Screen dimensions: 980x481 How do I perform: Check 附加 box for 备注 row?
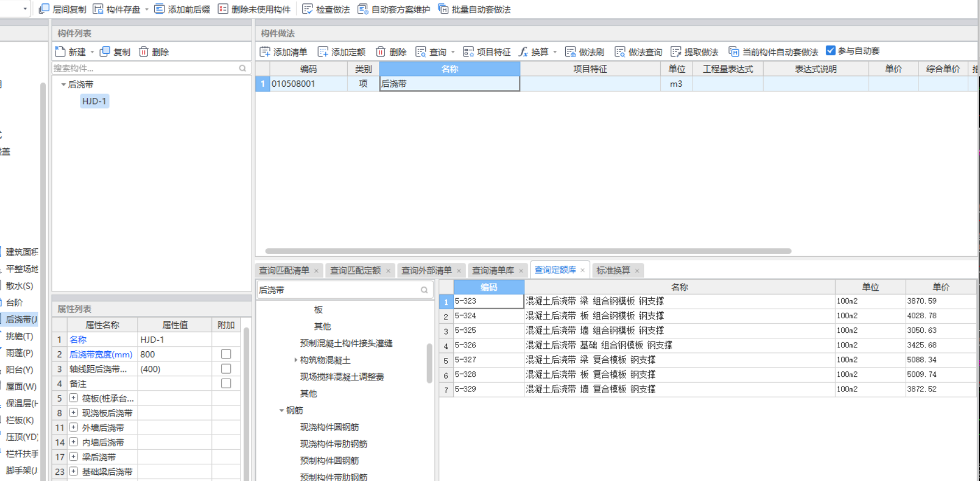pyautogui.click(x=226, y=383)
